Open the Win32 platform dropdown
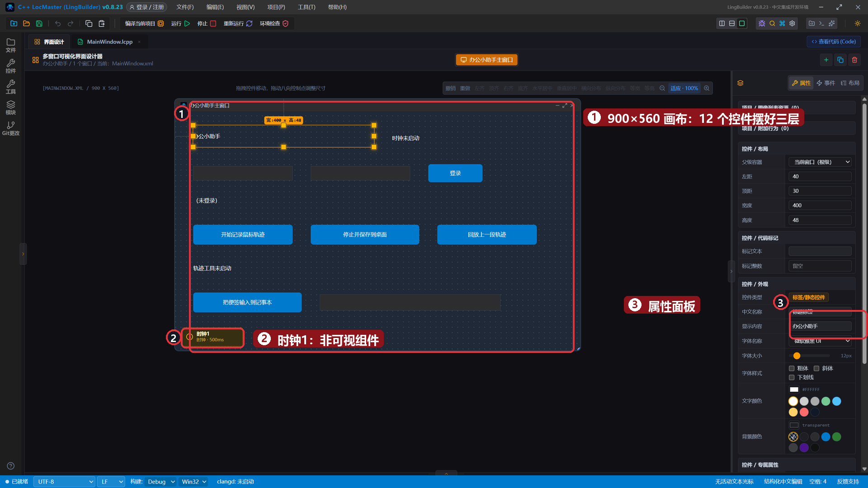The image size is (868, 488). (x=193, y=482)
